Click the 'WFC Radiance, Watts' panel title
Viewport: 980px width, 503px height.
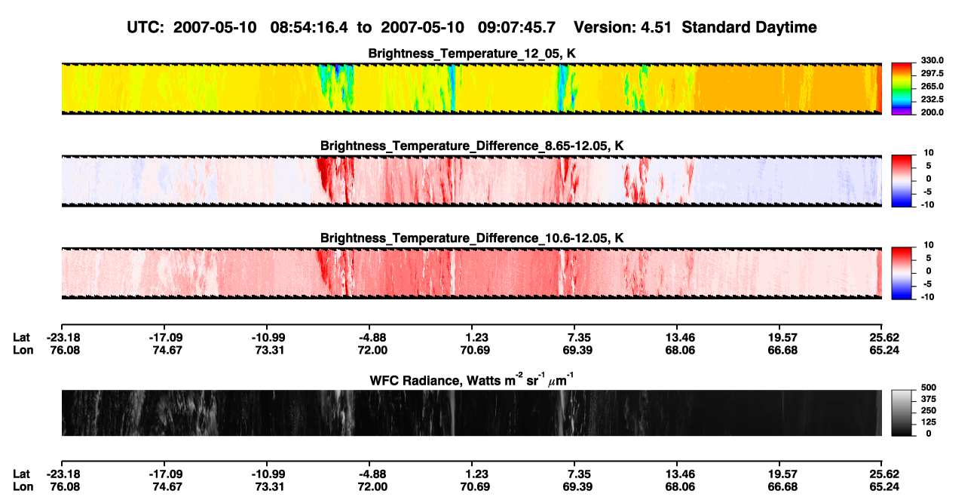pos(472,380)
